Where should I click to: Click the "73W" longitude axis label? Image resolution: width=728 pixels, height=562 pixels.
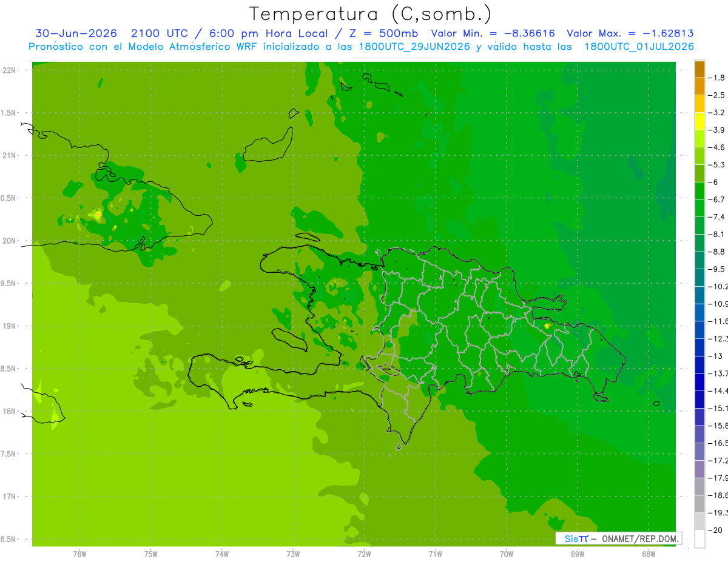(x=293, y=554)
